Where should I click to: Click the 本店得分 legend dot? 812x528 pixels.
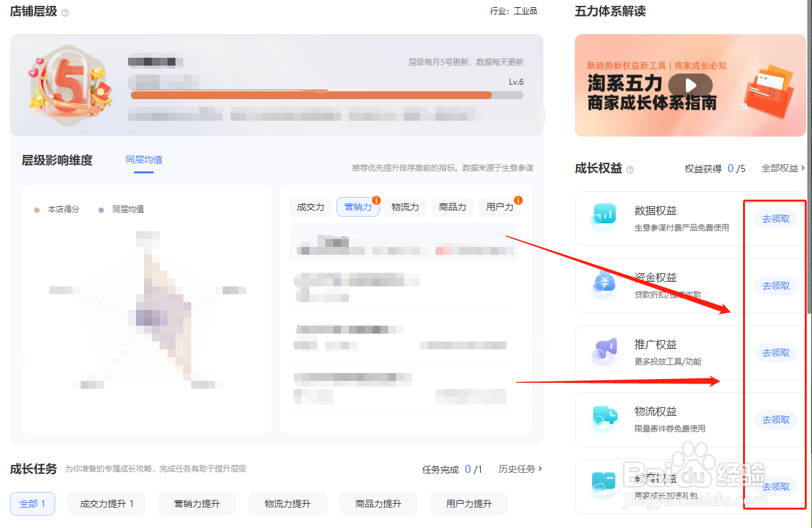(37, 209)
